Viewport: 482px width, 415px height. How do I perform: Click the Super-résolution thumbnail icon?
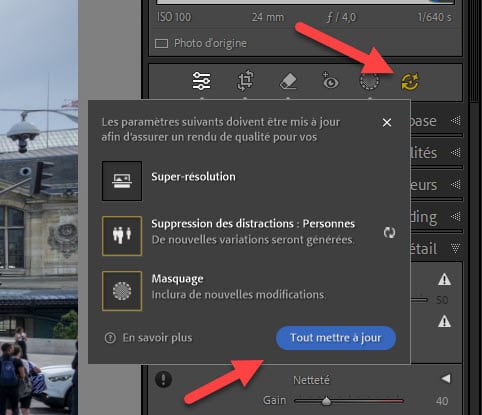(122, 181)
